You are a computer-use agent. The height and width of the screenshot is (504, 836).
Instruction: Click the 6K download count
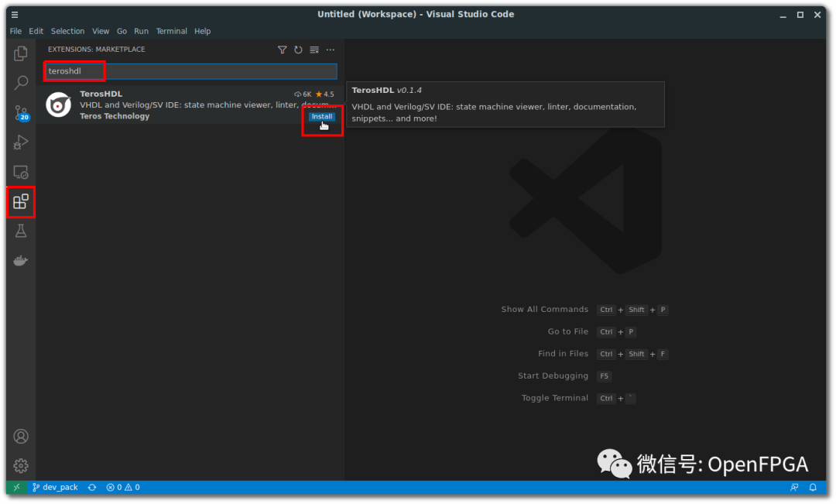(303, 94)
